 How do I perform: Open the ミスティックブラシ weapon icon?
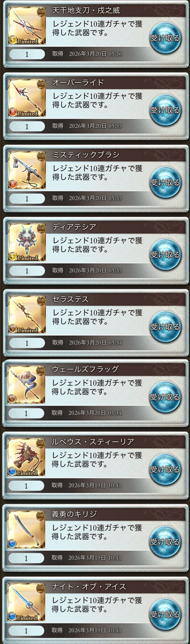coord(27,170)
